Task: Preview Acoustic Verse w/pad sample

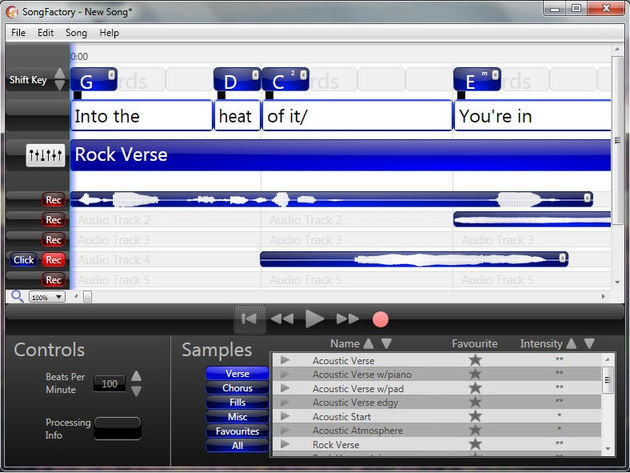Action: [285, 388]
